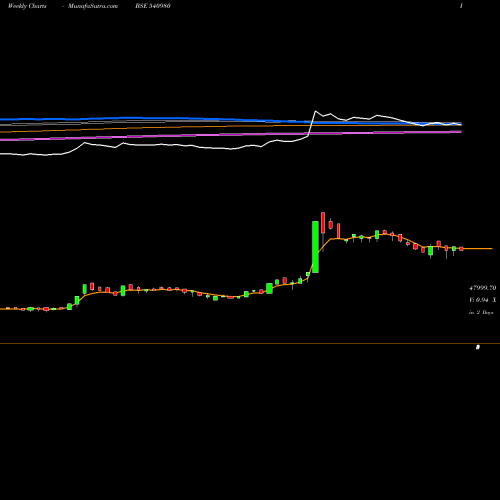Screen dimensions: 500x500
Task: Click the "V: 0.94 X" volume text
Action: (483, 300)
